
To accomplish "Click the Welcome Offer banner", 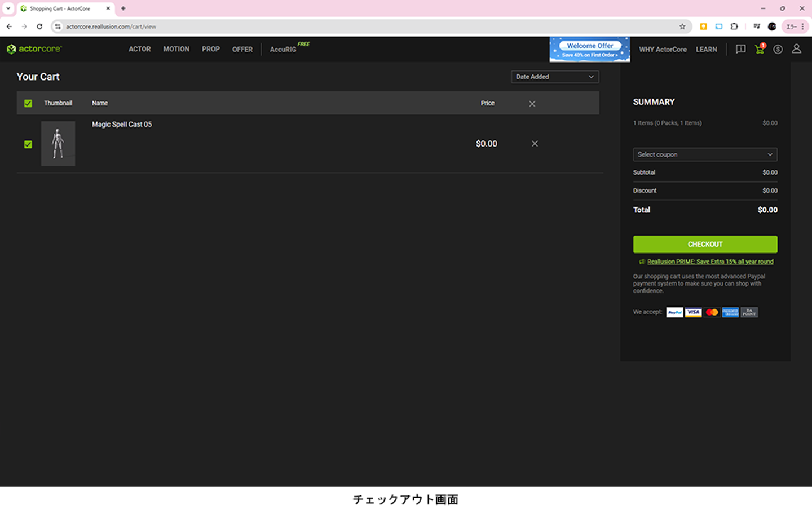I will (590, 50).
